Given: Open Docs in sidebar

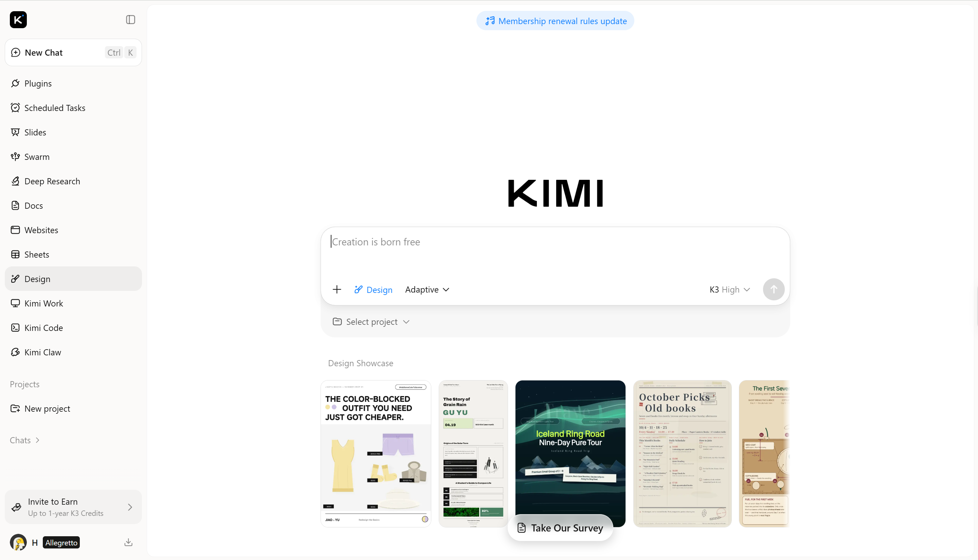Looking at the screenshot, I should 73,205.
